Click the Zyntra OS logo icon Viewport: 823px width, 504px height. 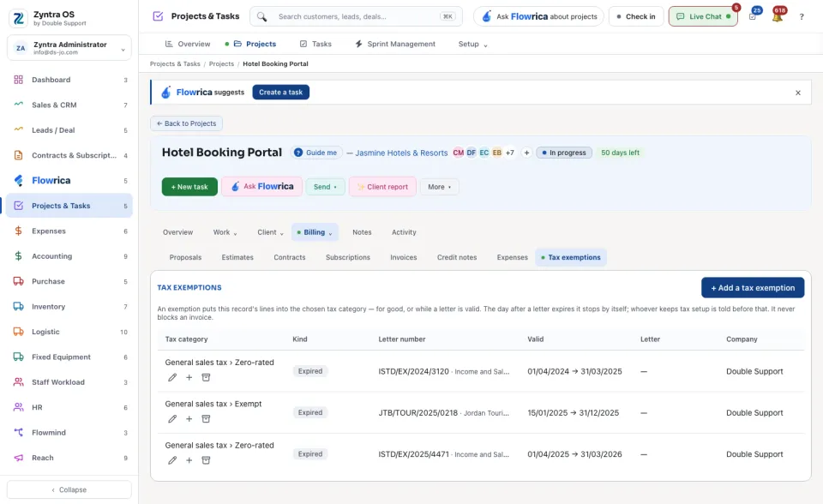pos(18,18)
